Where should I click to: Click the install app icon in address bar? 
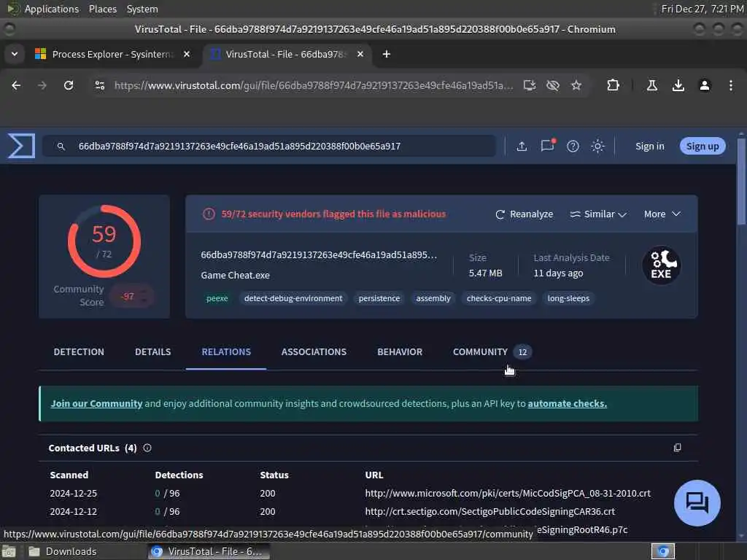530,85
